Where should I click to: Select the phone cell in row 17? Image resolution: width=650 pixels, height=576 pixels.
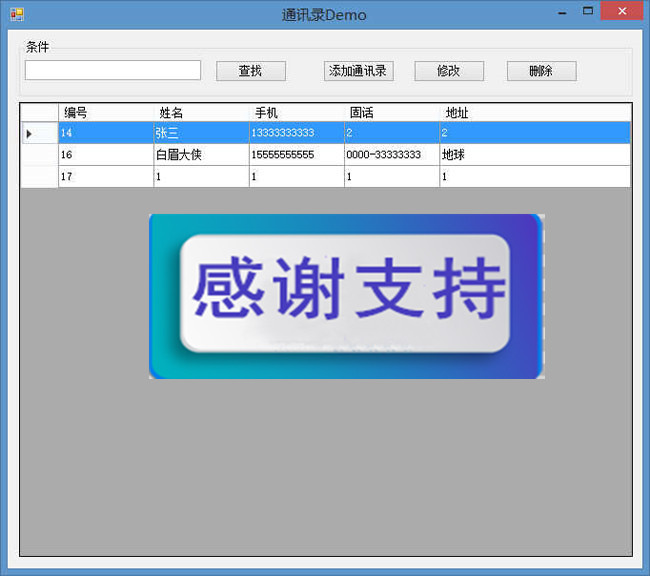[x=296, y=177]
